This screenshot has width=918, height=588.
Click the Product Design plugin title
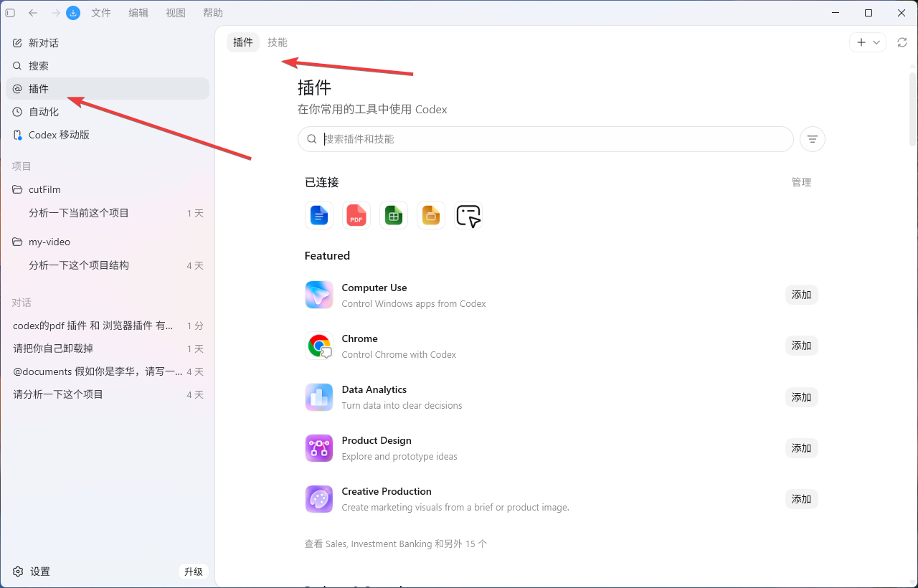click(377, 440)
